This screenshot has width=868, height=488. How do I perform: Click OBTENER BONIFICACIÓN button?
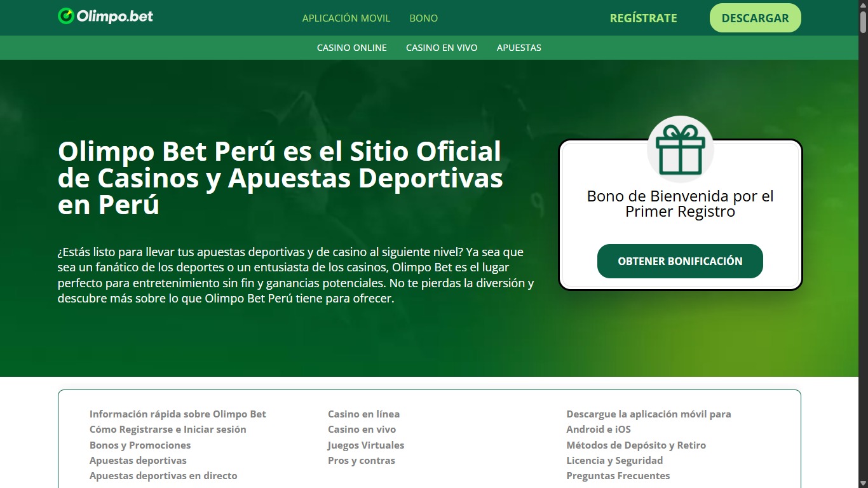(x=680, y=261)
